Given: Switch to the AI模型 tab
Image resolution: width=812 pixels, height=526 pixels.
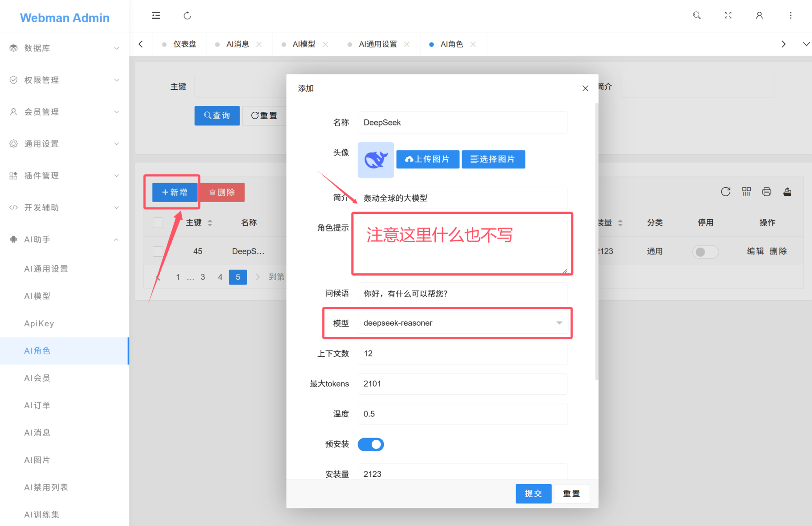Looking at the screenshot, I should tap(304, 44).
